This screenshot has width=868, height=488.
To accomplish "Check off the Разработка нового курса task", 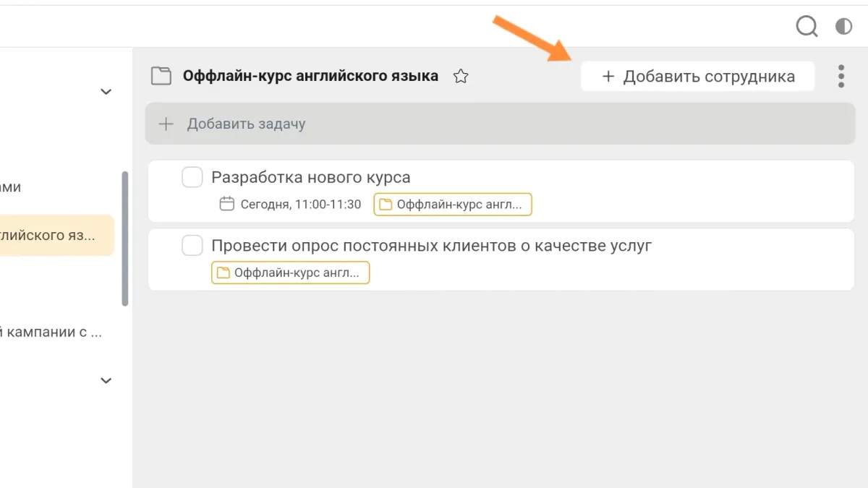I will click(192, 177).
